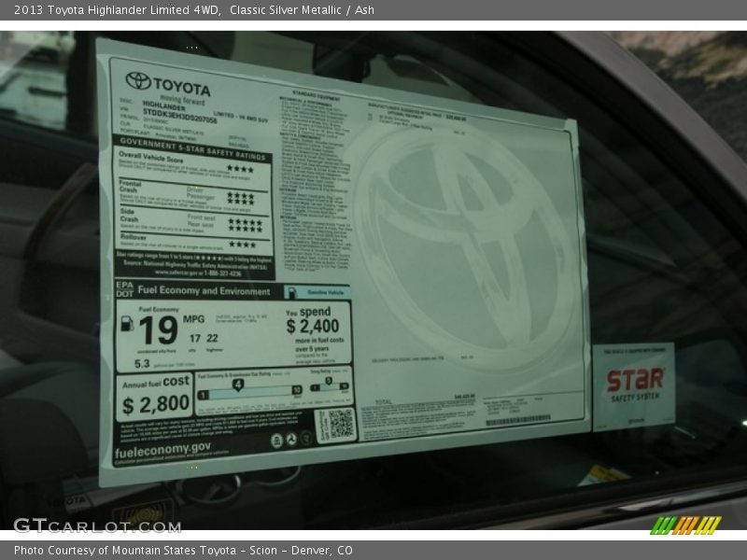The height and width of the screenshot is (560, 747).
Task: Click the Toyota logo emblem beside the brand name
Action: tap(137, 81)
